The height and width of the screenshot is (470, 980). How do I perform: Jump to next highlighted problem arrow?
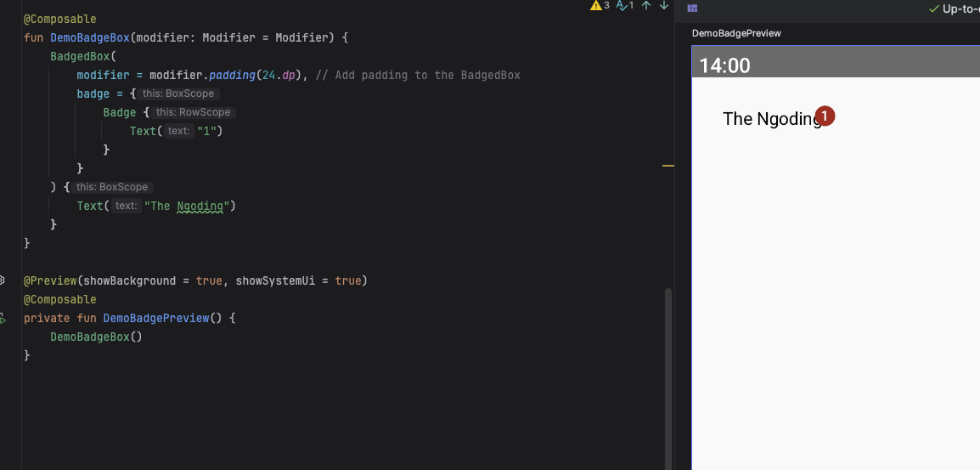663,6
